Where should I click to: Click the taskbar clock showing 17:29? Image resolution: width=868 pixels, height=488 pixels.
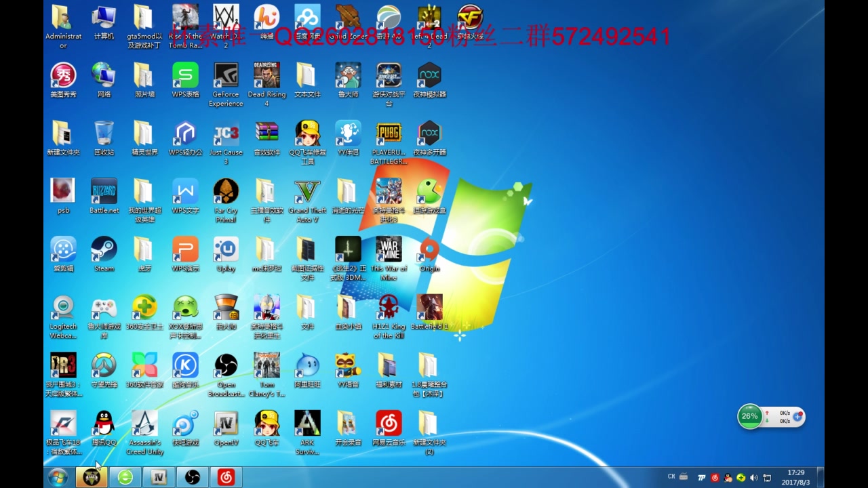(796, 477)
